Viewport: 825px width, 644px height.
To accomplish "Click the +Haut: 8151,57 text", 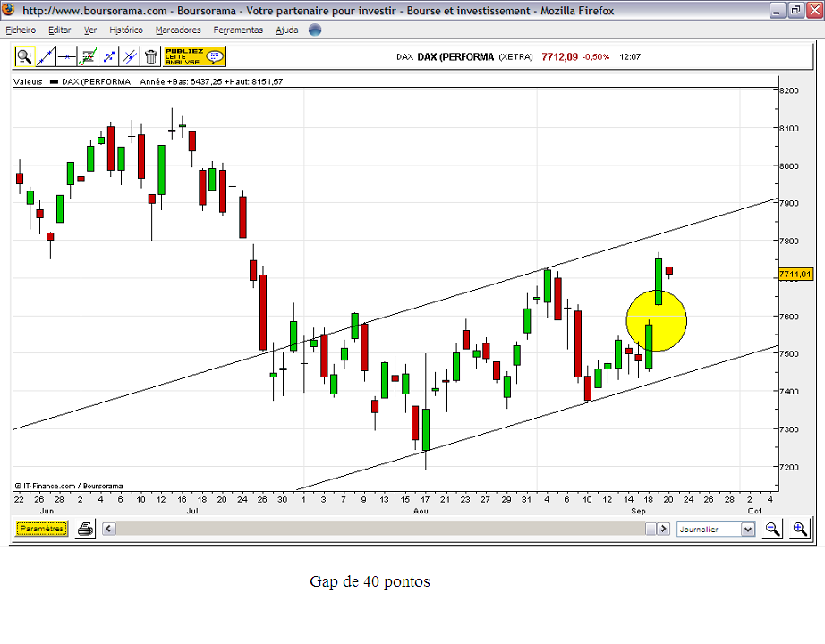I will tap(253, 81).
